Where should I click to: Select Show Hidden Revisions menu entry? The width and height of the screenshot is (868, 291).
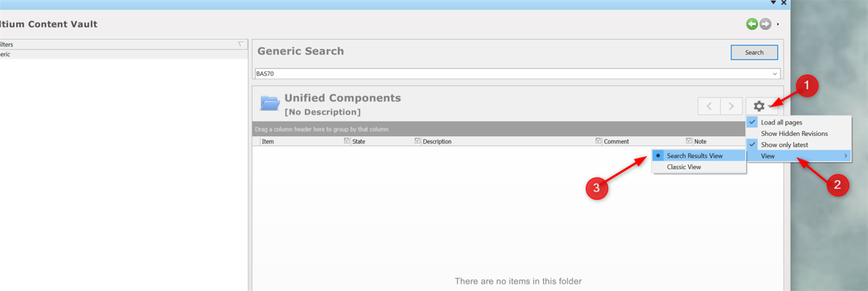794,134
